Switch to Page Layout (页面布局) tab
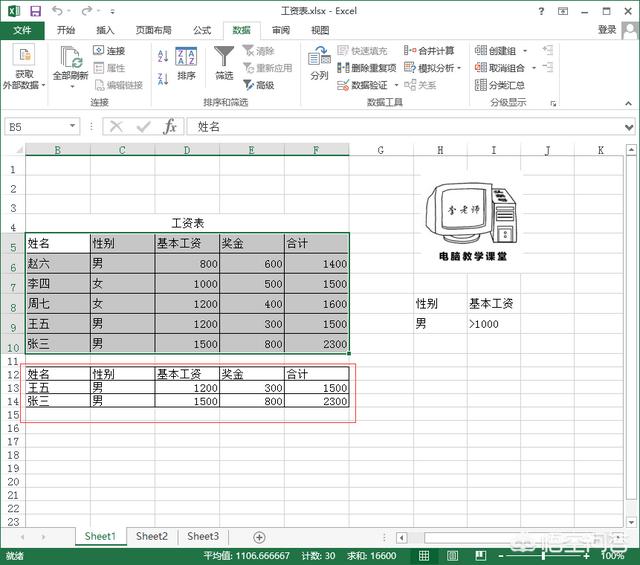 [x=153, y=30]
